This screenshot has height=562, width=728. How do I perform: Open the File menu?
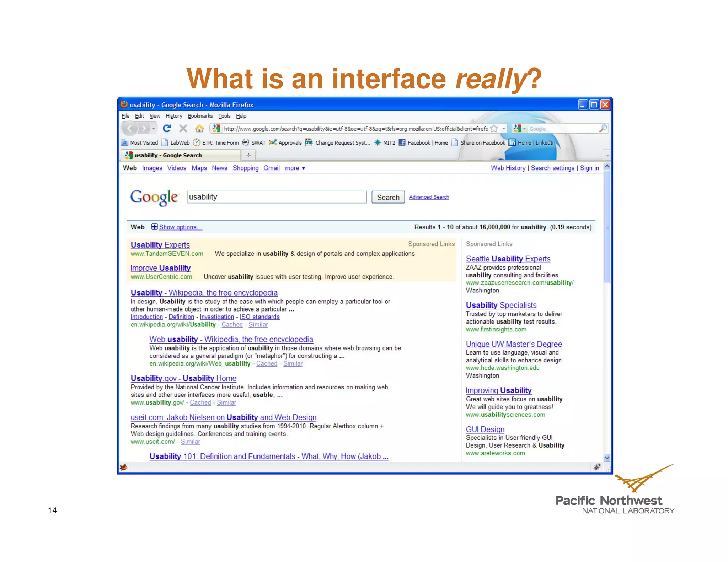coord(125,116)
